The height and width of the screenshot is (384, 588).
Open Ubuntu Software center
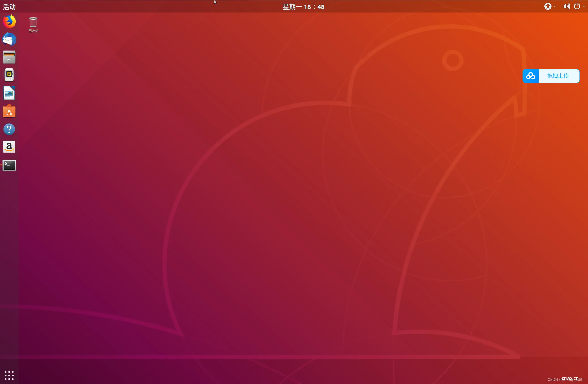click(9, 111)
